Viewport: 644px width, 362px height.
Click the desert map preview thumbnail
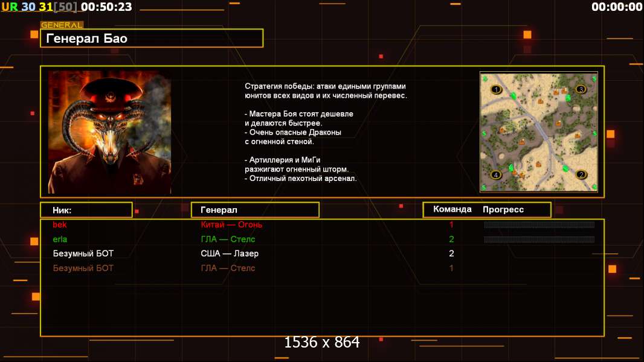539,132
